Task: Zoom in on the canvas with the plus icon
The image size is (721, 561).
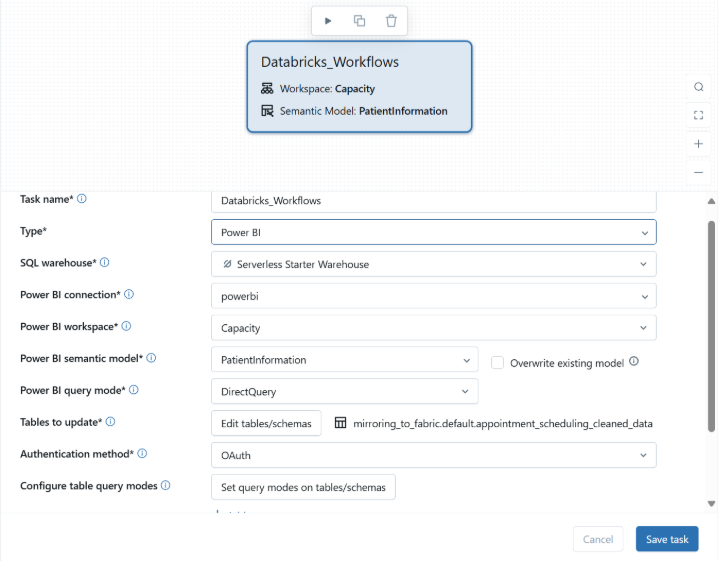Action: point(698,144)
